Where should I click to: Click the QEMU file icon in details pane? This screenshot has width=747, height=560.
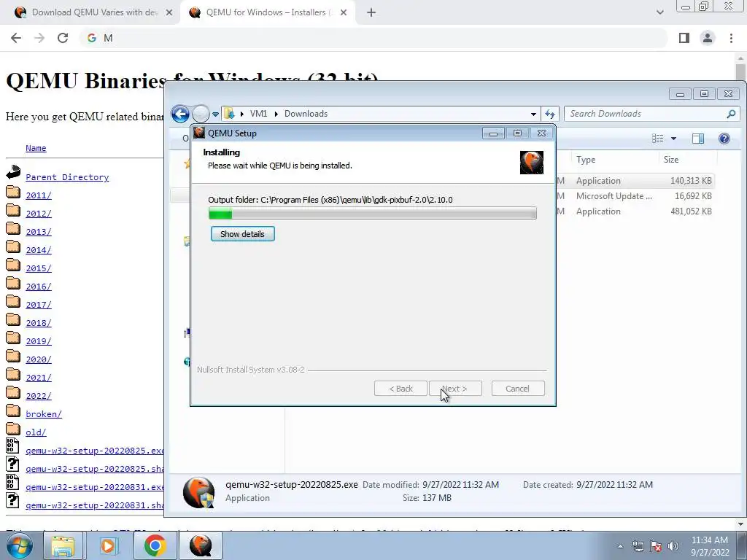[198, 492]
